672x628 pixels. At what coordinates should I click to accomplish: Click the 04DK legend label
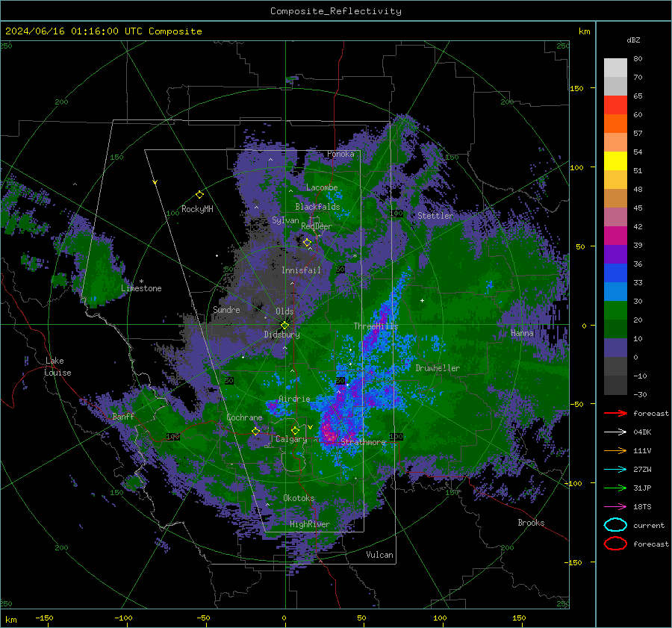pos(642,432)
